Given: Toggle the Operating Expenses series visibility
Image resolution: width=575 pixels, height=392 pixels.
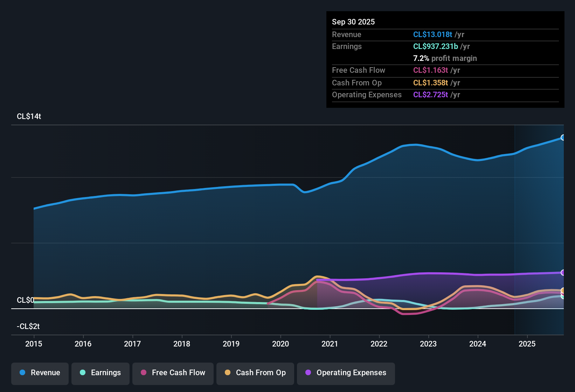Looking at the screenshot, I should [346, 373].
